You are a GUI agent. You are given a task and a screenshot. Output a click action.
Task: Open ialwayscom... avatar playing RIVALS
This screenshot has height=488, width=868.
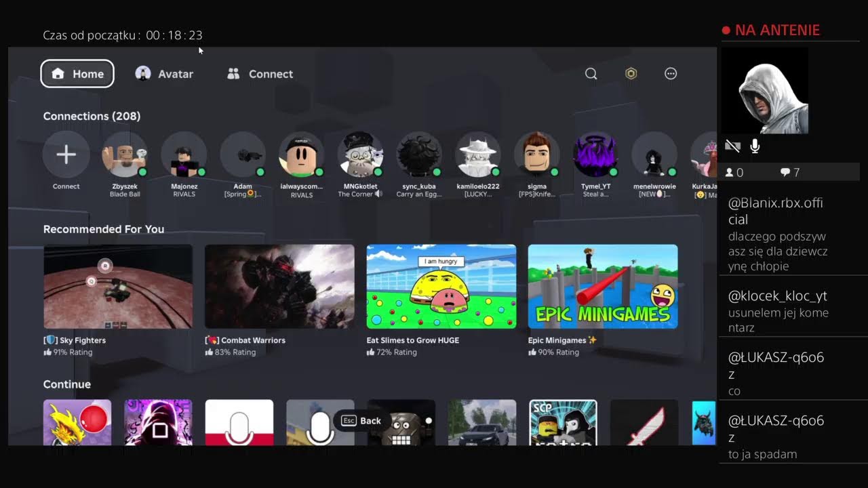pyautogui.click(x=302, y=155)
